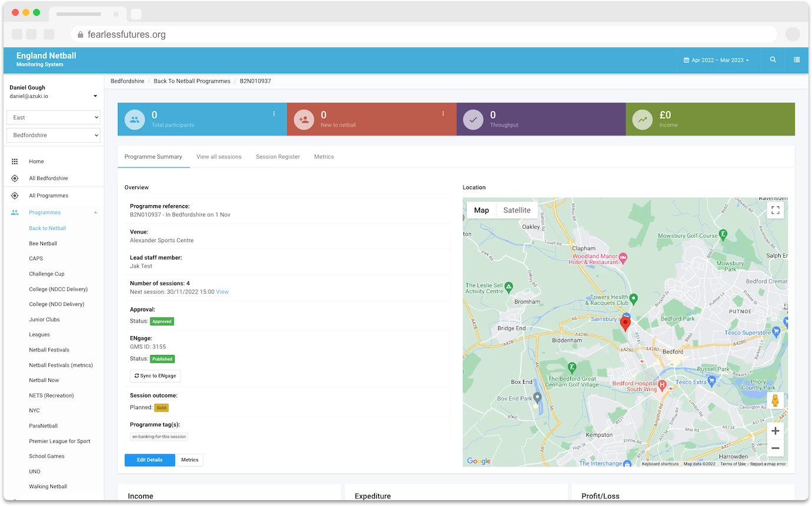
Task: Click the Edit Details button
Action: 149,460
